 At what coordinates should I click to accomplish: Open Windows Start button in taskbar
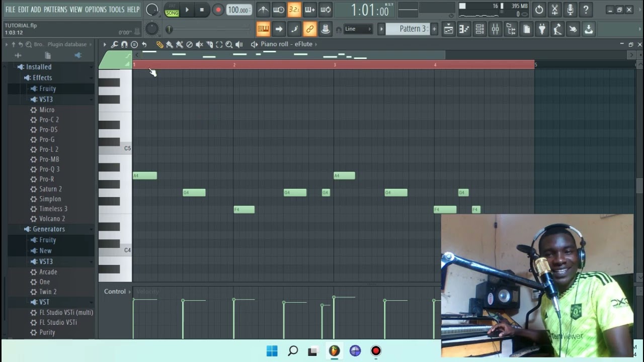click(272, 351)
